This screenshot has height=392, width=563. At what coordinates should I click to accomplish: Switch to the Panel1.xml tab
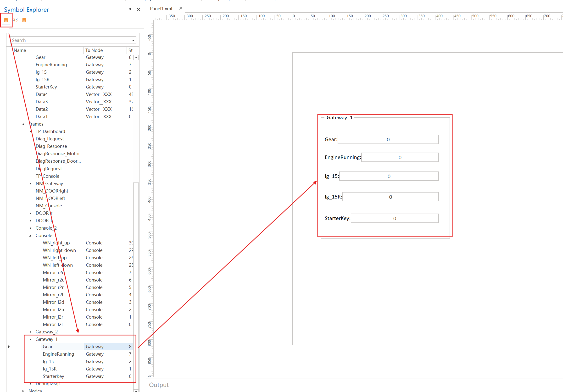point(161,9)
